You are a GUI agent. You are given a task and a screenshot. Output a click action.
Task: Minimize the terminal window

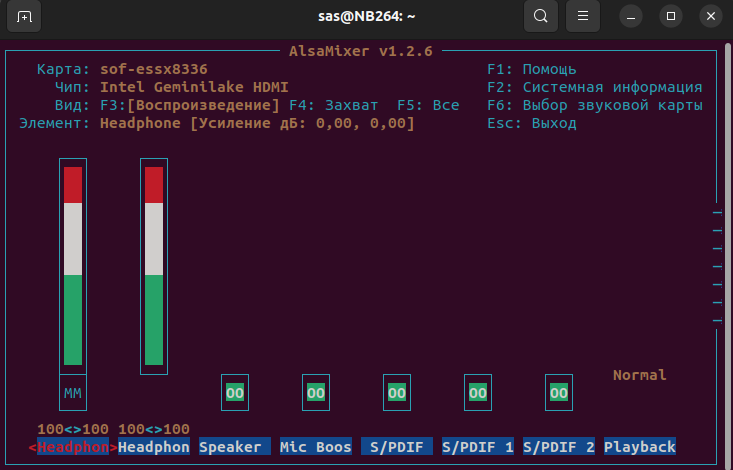click(x=631, y=16)
